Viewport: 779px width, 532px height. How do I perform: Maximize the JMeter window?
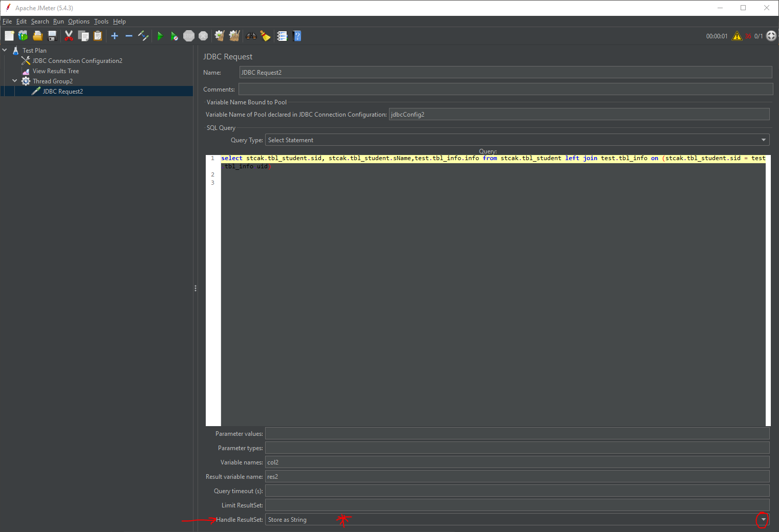pyautogui.click(x=743, y=8)
